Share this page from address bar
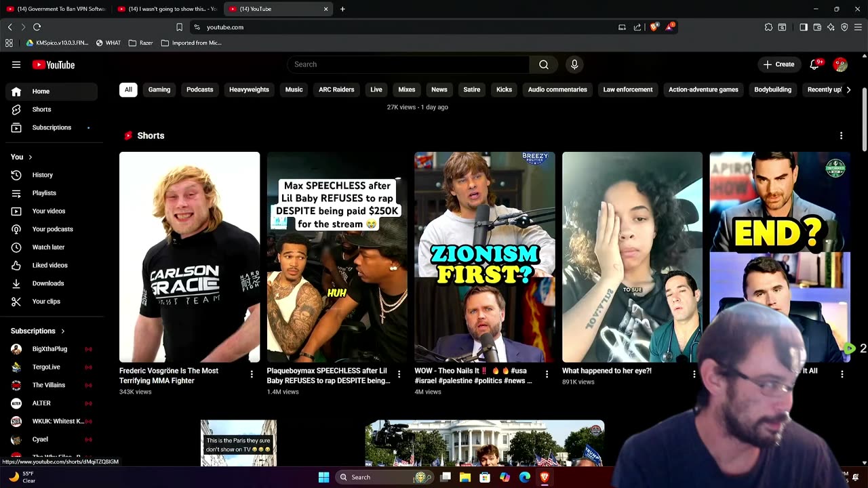This screenshot has width=868, height=488. pyautogui.click(x=637, y=27)
